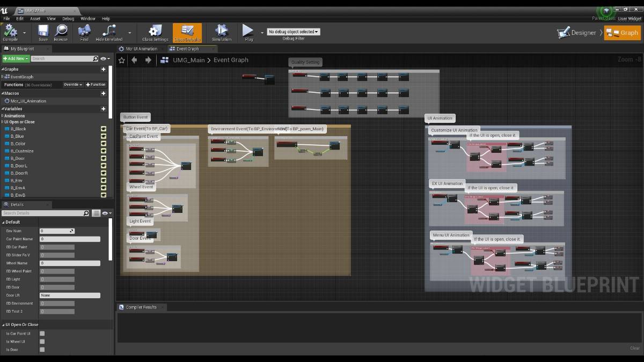The image size is (644, 362).
Task: Toggle visibility eye for B_Color variable
Action: pyautogui.click(x=104, y=144)
